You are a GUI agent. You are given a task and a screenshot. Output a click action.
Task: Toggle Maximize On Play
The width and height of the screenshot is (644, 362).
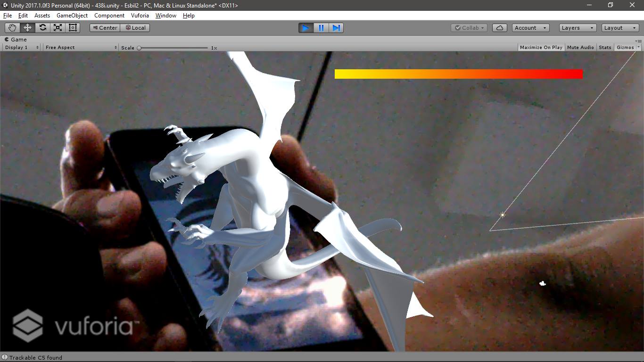pos(541,47)
